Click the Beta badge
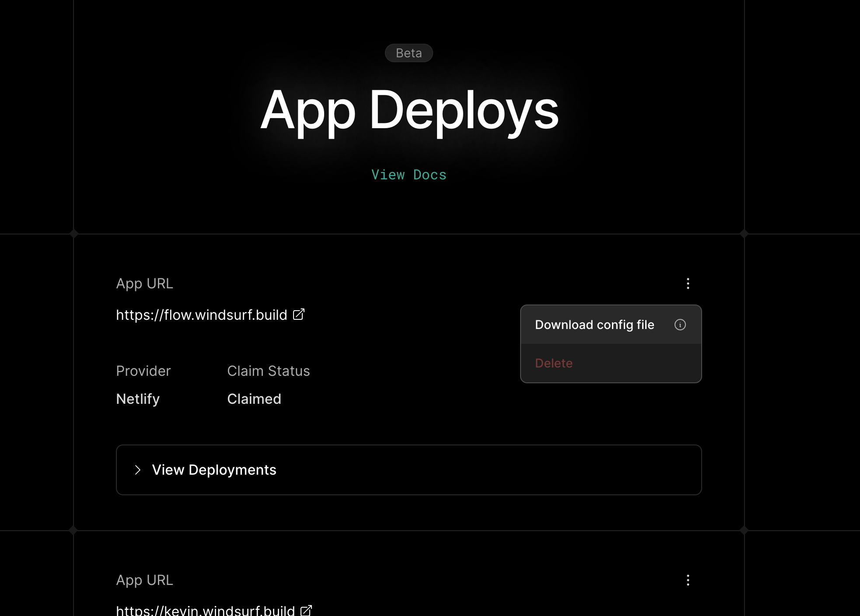This screenshot has height=616, width=860. click(x=409, y=53)
